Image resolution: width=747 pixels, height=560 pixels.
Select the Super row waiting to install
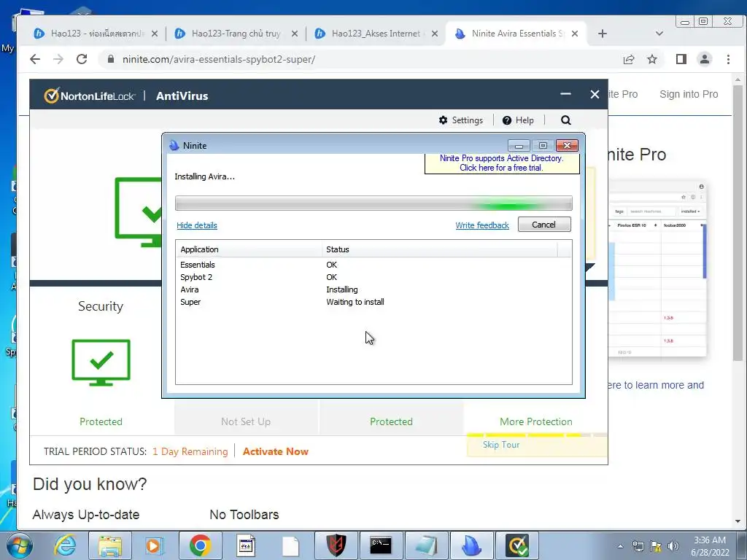pyautogui.click(x=373, y=302)
